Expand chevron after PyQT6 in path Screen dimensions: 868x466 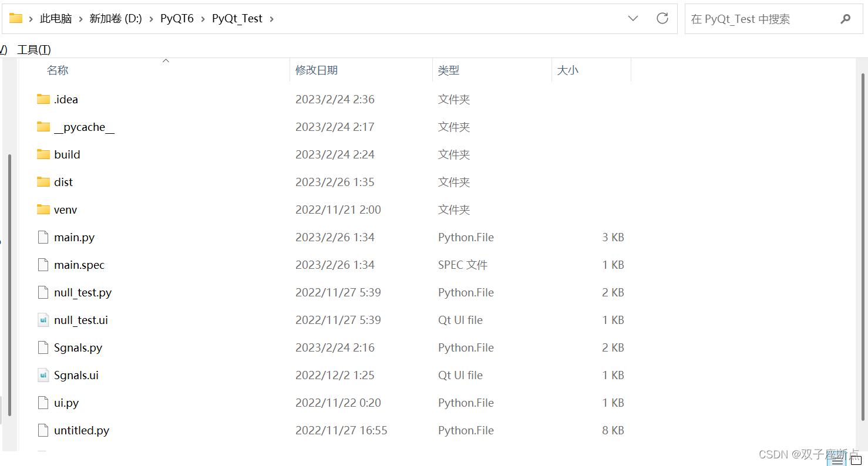pyautogui.click(x=203, y=19)
